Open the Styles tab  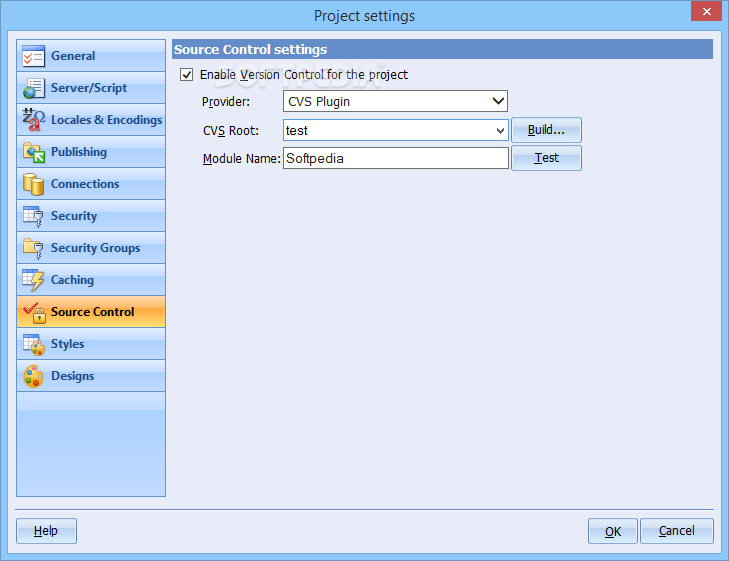click(x=91, y=344)
